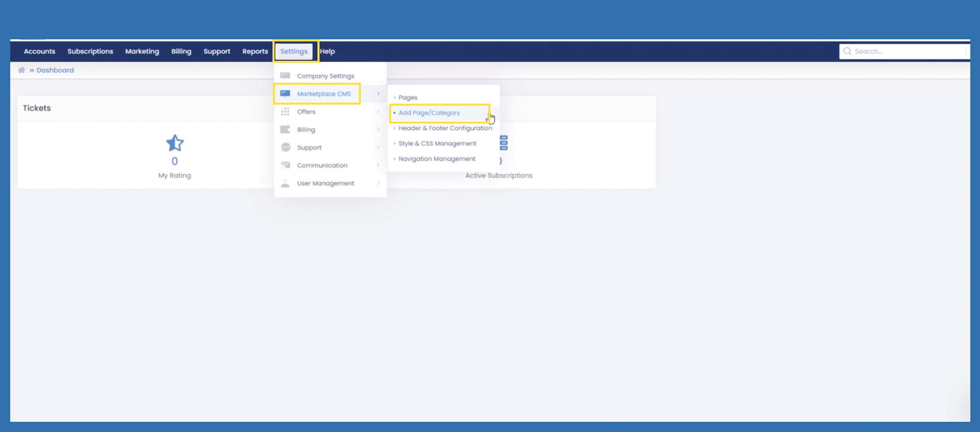Open the Settings menu
The width and height of the screenshot is (980, 432).
click(294, 52)
